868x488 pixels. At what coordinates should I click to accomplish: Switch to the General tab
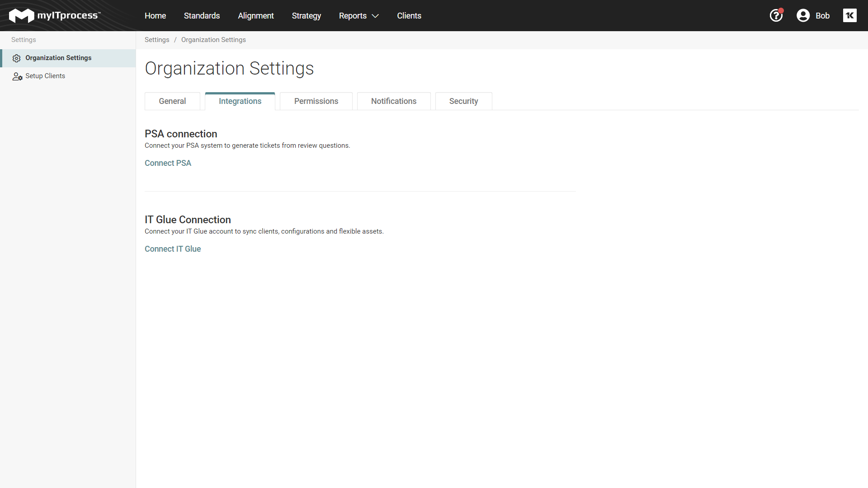tap(172, 101)
